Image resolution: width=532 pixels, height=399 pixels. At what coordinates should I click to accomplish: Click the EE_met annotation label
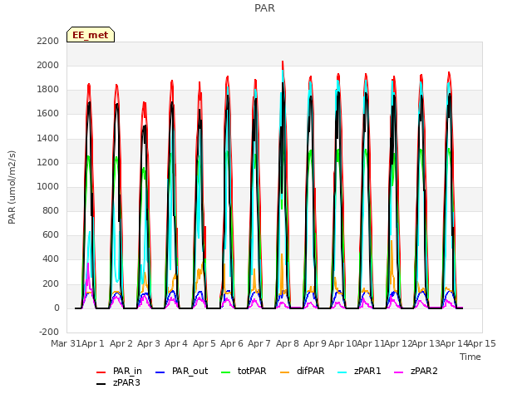tap(91, 35)
